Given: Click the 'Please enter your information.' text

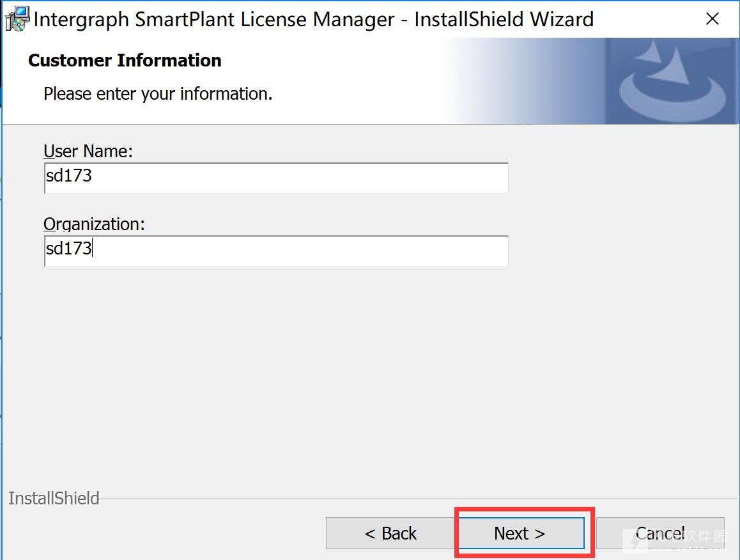Looking at the screenshot, I should pyautogui.click(x=158, y=94).
